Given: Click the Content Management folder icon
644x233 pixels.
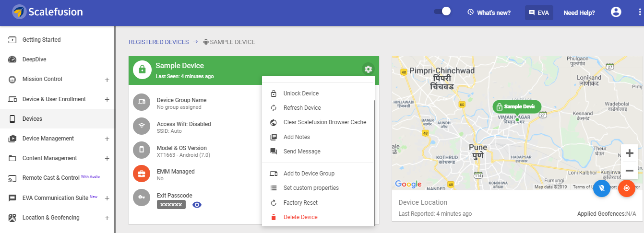Looking at the screenshot, I should point(12,158).
